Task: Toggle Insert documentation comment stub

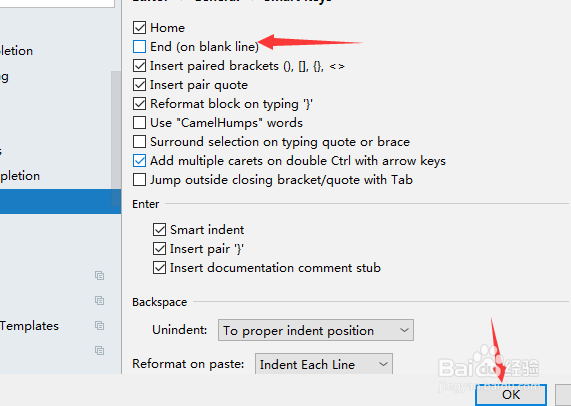Action: [x=160, y=268]
